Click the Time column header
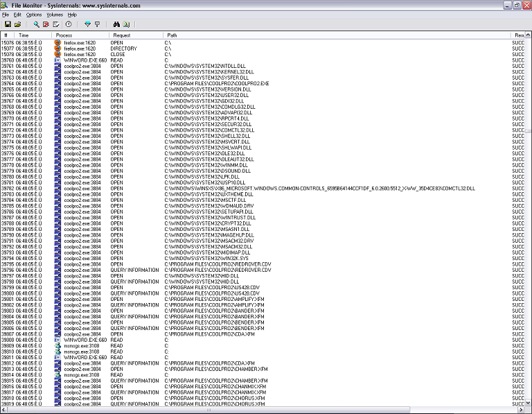 (x=33, y=35)
